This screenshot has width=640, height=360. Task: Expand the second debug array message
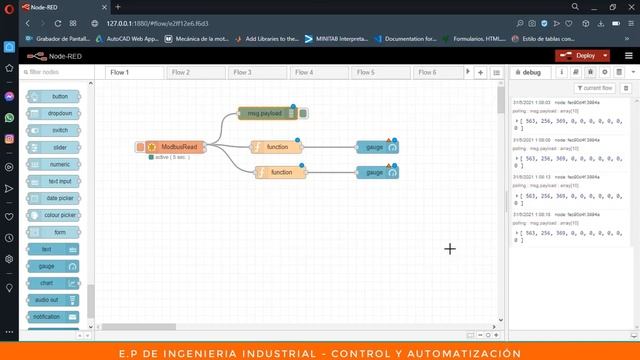(x=517, y=158)
